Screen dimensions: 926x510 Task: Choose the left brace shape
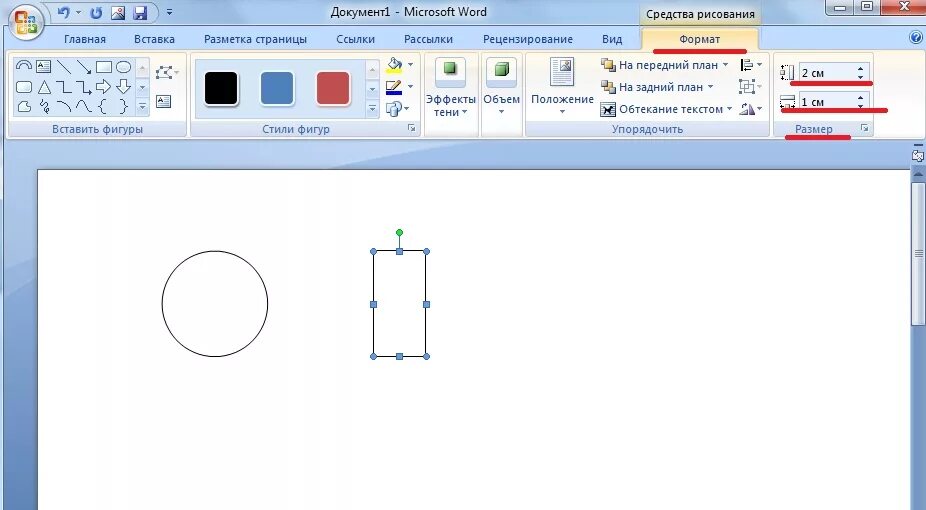[103, 107]
